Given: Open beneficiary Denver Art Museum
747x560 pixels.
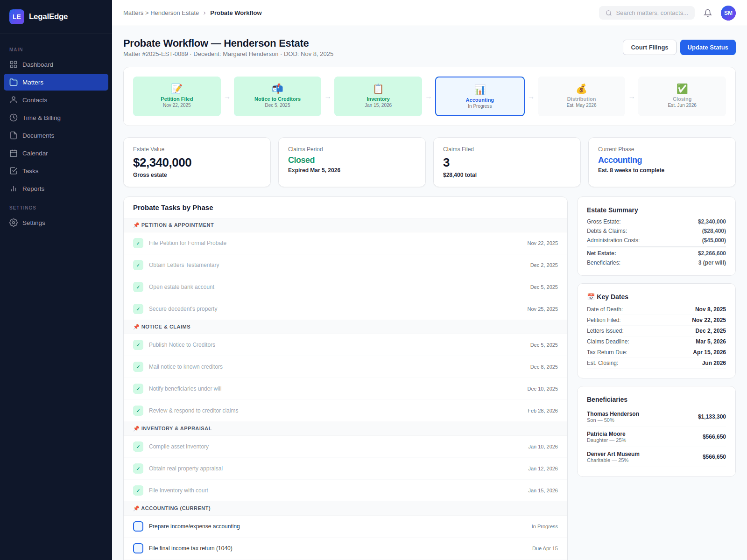Looking at the screenshot, I should click(x=656, y=457).
